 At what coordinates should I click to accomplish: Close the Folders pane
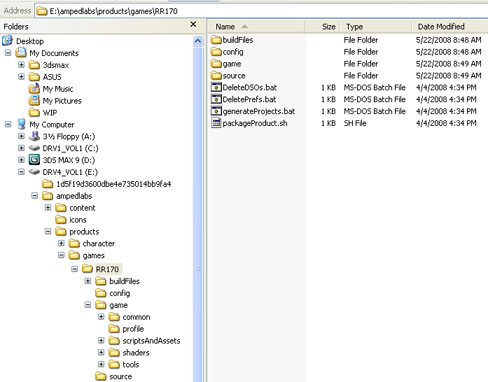pos(193,24)
